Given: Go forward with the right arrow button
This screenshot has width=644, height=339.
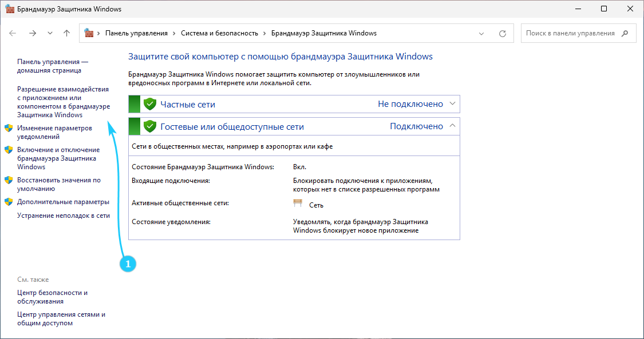Looking at the screenshot, I should 33,33.
